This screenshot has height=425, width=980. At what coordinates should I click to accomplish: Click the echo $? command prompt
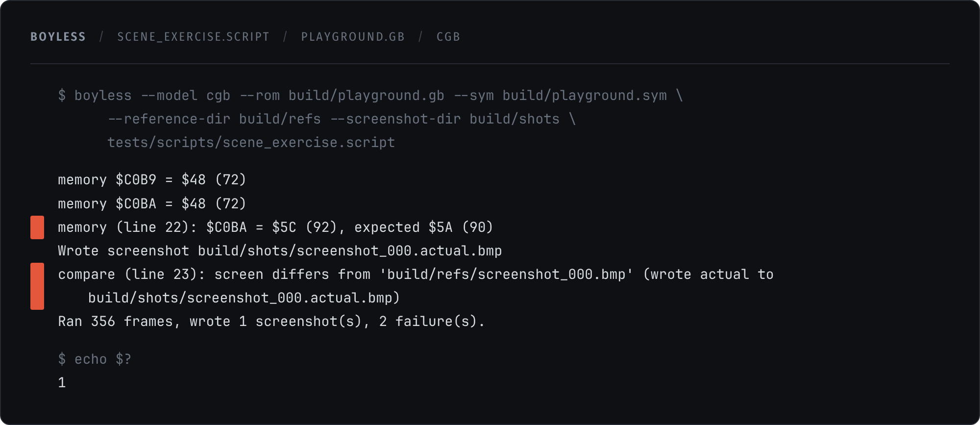coord(95,359)
